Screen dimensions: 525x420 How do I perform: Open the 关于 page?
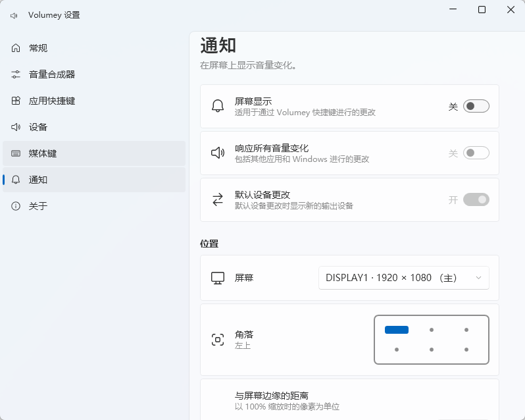tap(94, 206)
